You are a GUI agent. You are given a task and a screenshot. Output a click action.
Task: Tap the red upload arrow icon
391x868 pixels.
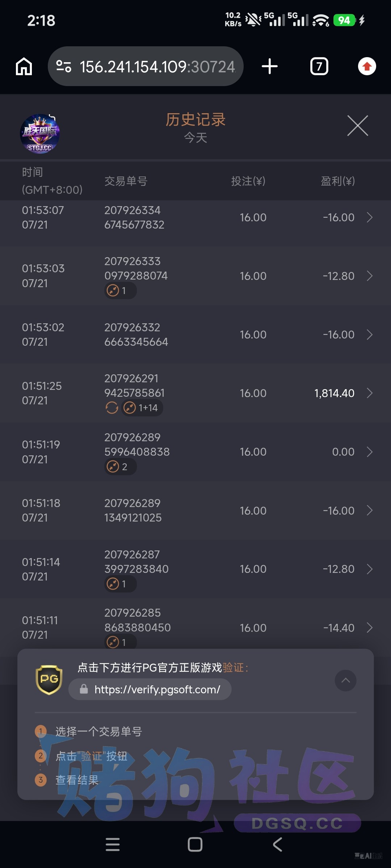coord(367,67)
